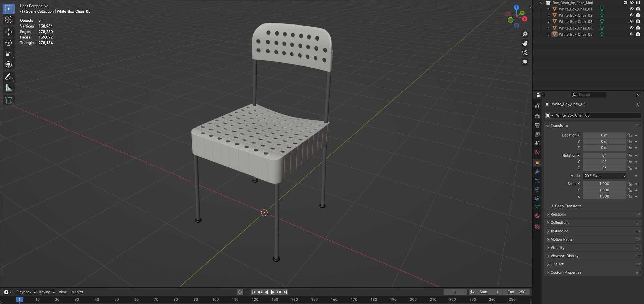Screen dimensions: 644x304
Task: Open the Render properties tab icon
Action: [537, 116]
